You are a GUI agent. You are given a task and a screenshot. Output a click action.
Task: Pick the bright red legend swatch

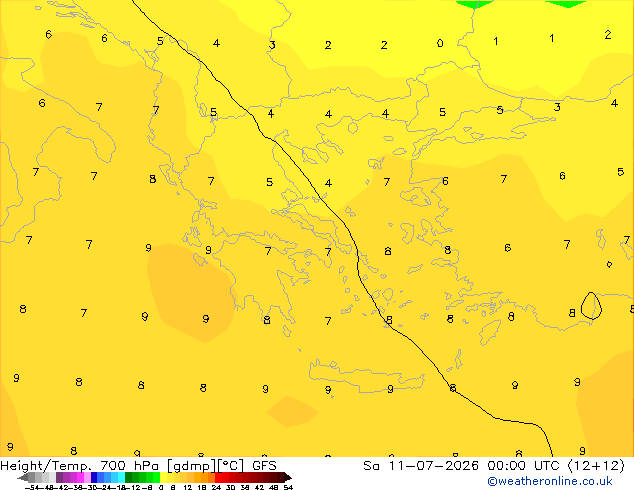click(x=218, y=477)
